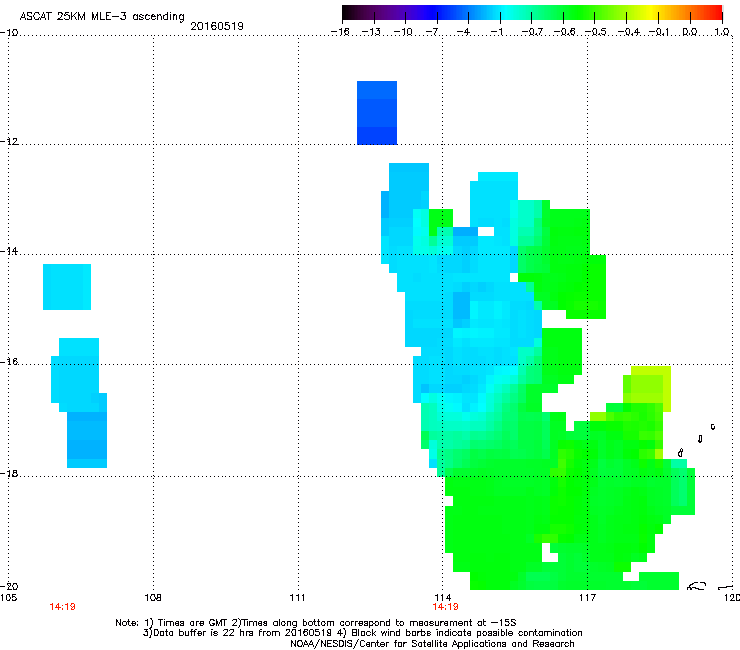740x650 pixels.
Task: Click the NOAA/NESDIS credit line
Action: [x=432, y=644]
